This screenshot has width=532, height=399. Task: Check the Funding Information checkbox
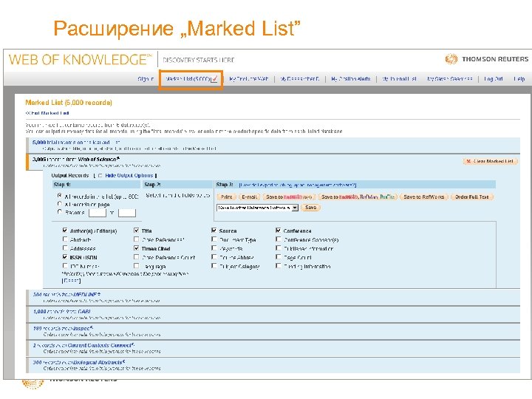pos(279,266)
